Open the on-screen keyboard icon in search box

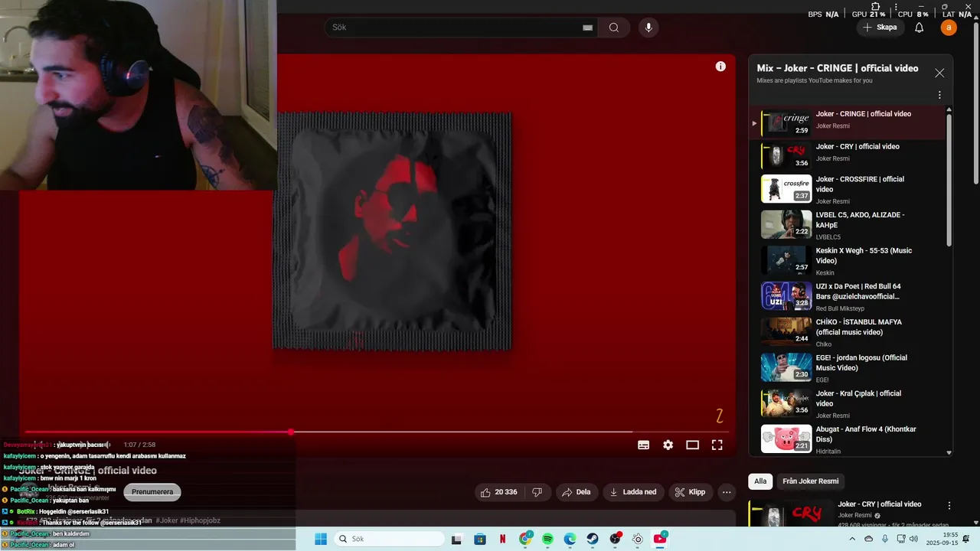pos(587,28)
